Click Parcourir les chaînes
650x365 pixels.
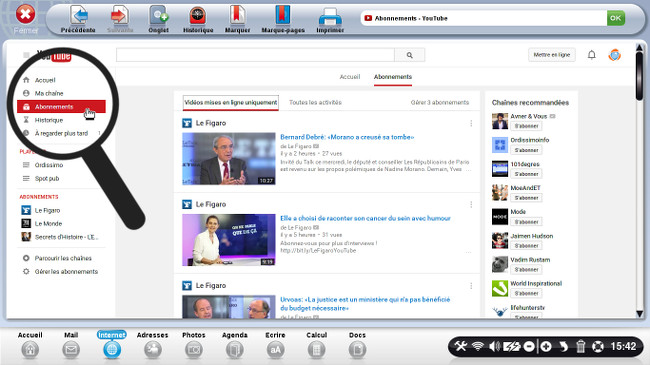point(63,258)
